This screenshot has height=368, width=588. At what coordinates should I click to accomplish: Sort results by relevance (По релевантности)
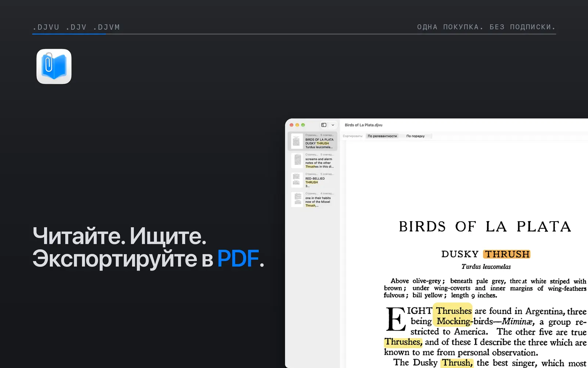[x=382, y=136]
